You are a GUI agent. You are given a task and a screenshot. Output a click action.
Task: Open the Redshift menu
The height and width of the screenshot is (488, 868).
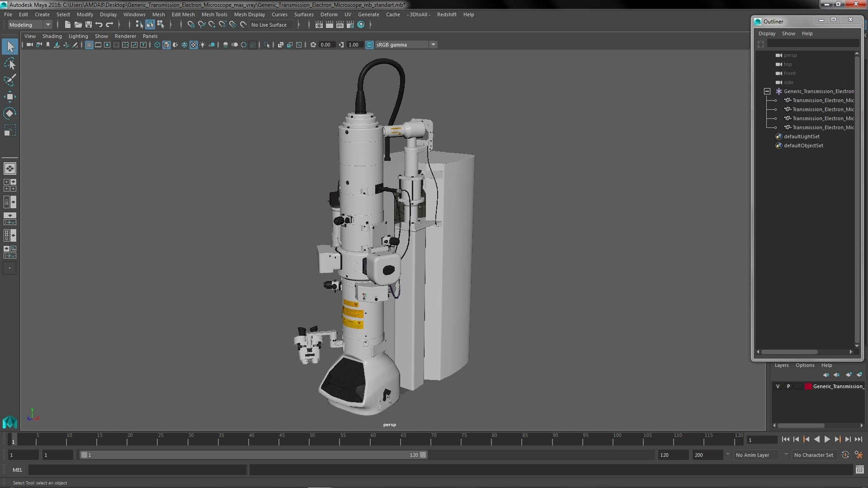click(x=447, y=14)
